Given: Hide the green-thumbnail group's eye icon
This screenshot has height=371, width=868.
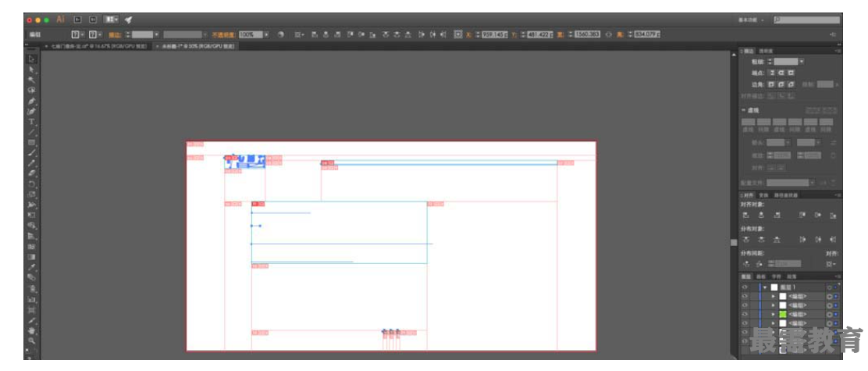Looking at the screenshot, I should pyautogui.click(x=745, y=314).
